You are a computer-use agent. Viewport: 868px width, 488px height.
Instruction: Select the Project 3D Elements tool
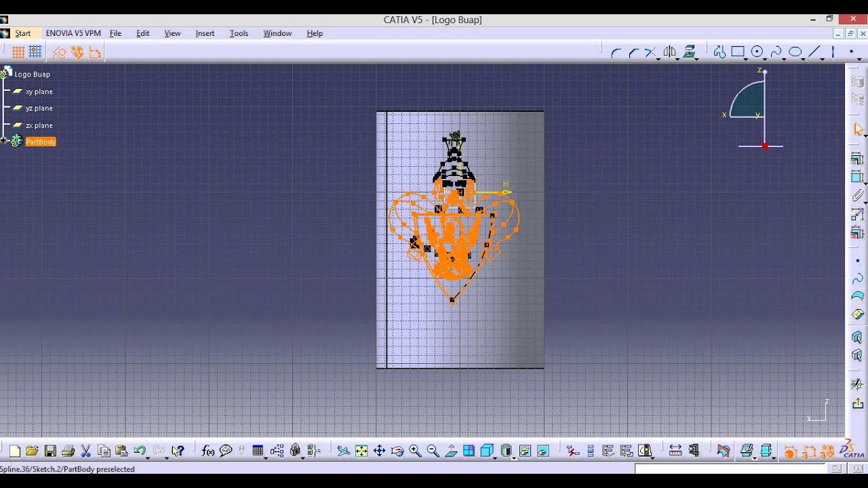tap(690, 52)
